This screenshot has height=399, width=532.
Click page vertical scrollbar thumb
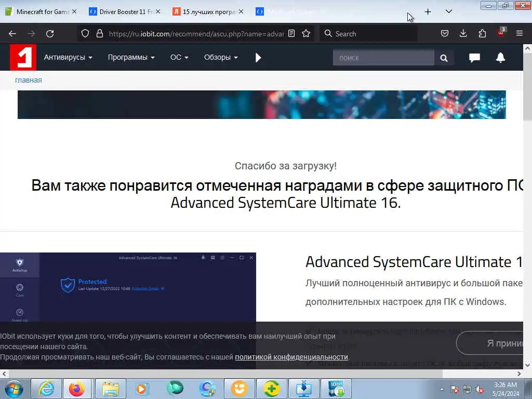[527, 87]
